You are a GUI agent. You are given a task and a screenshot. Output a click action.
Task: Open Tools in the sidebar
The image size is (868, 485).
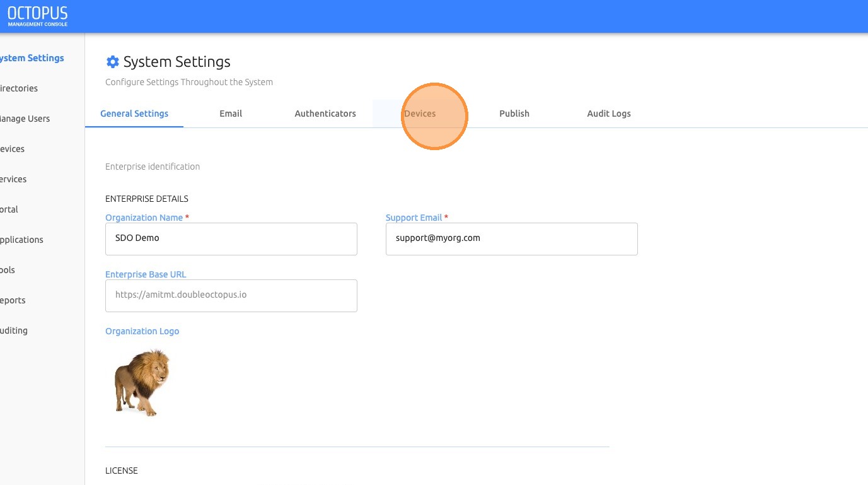click(8, 270)
